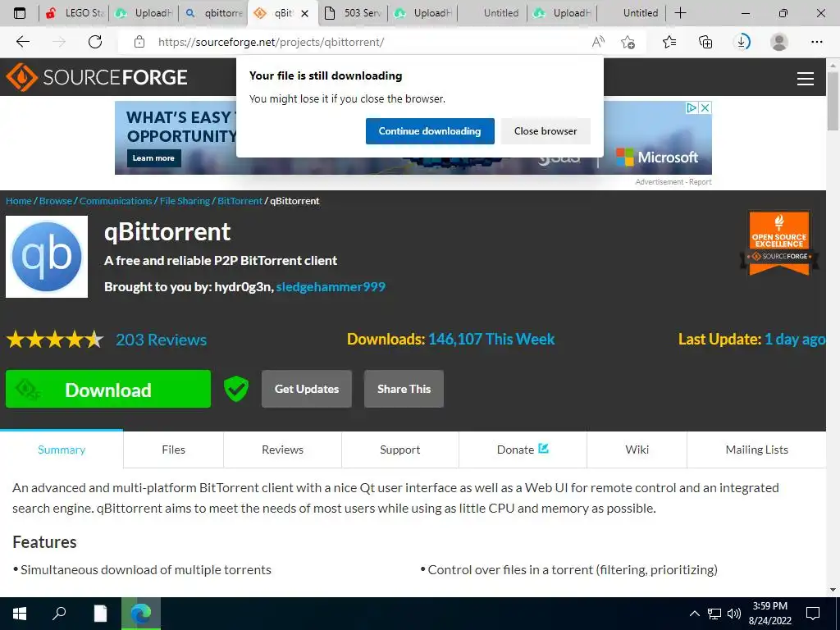The image size is (840, 630).
Task: Click the Close browser button
Action: (x=546, y=131)
